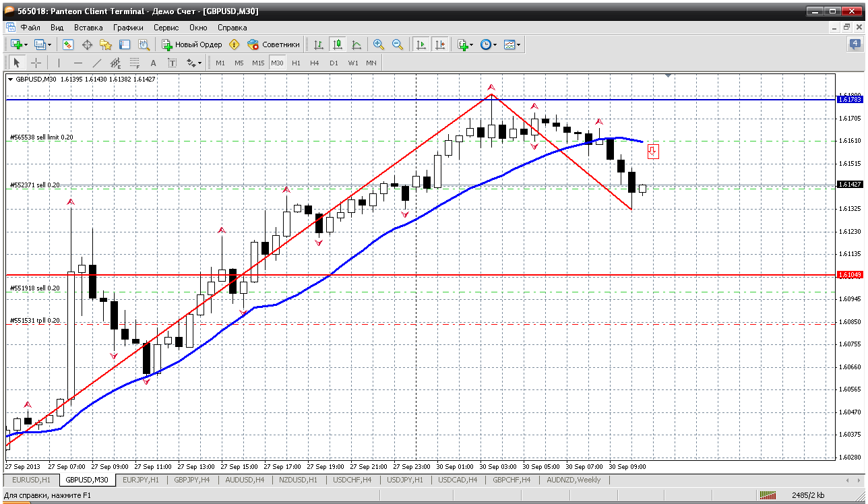Expand the arrows objects dropdown
This screenshot has height=504, width=868.
pos(199,63)
